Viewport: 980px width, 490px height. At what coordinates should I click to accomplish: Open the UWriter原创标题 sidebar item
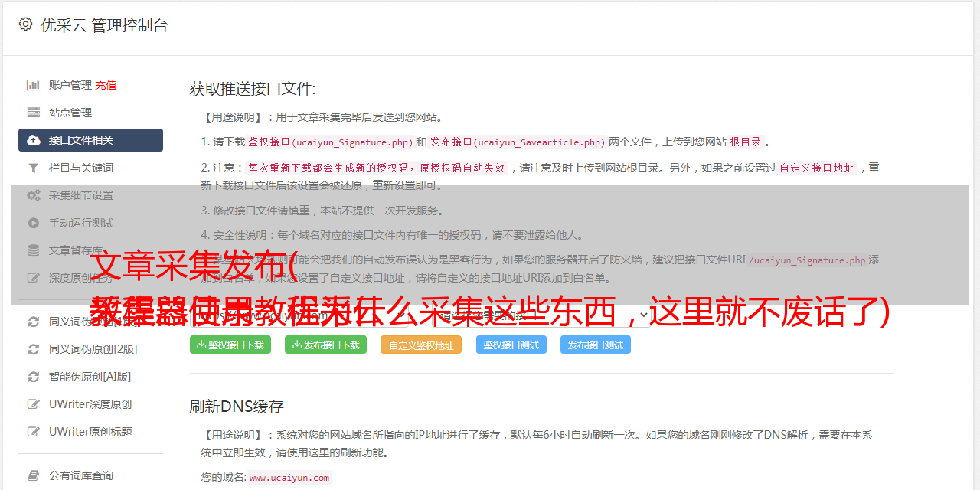90,432
